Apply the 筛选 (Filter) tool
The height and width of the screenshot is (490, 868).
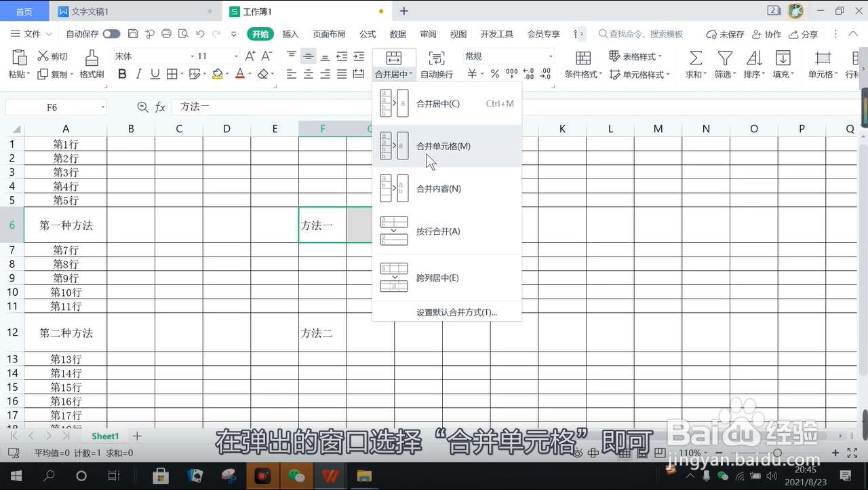724,64
